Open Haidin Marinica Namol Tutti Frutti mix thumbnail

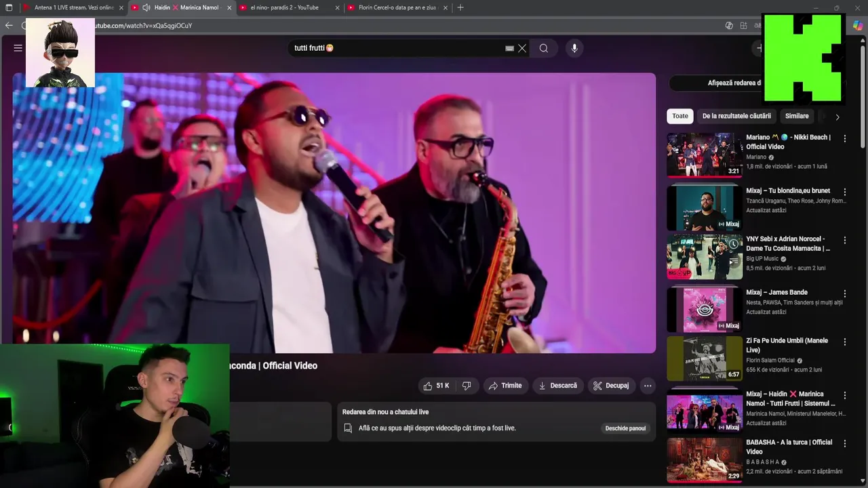[x=704, y=411]
